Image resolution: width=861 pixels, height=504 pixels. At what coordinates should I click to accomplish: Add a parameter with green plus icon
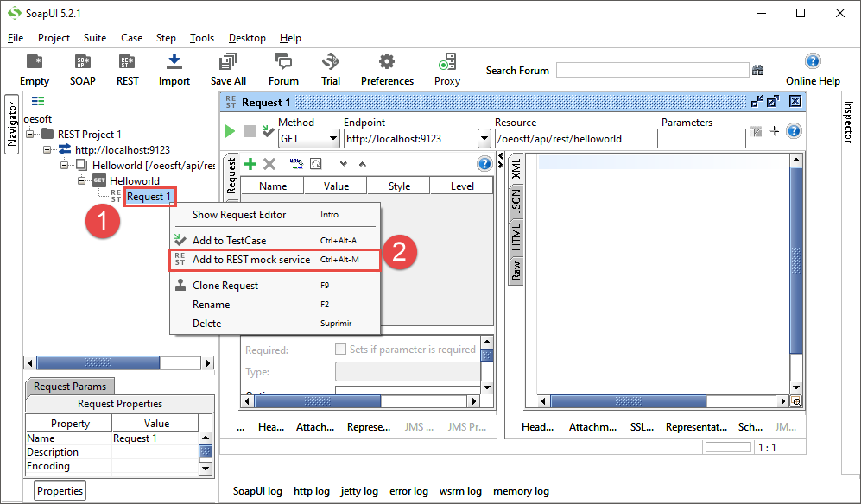coord(250,164)
